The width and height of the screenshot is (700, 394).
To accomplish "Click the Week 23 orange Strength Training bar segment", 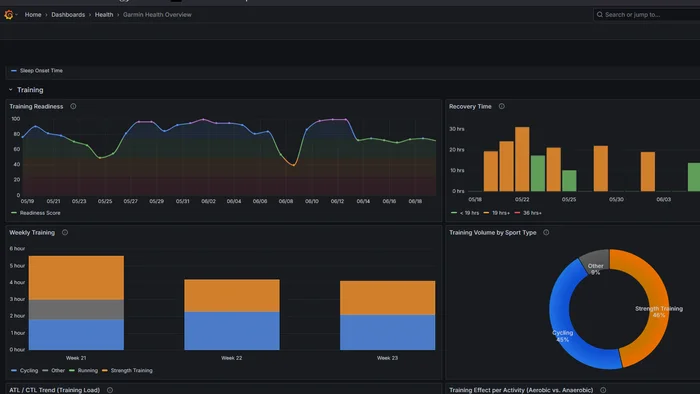I will [x=388, y=298].
